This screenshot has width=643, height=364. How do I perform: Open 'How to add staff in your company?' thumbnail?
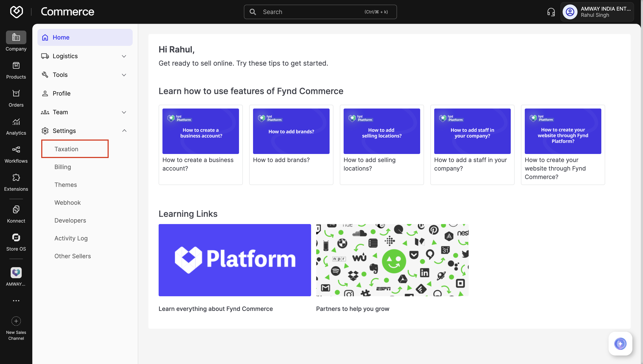coord(472,131)
